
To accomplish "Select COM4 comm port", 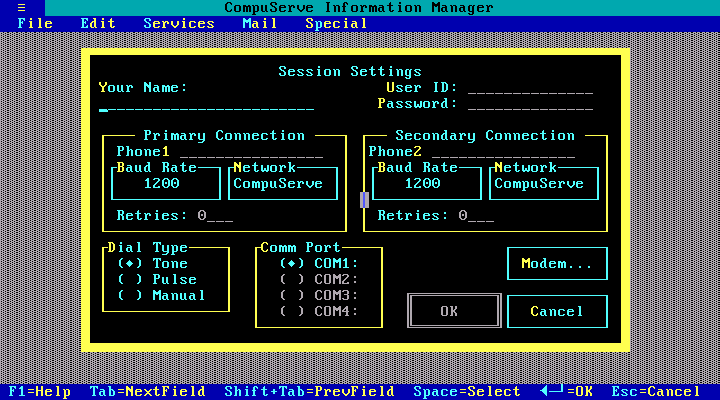I will (x=319, y=311).
